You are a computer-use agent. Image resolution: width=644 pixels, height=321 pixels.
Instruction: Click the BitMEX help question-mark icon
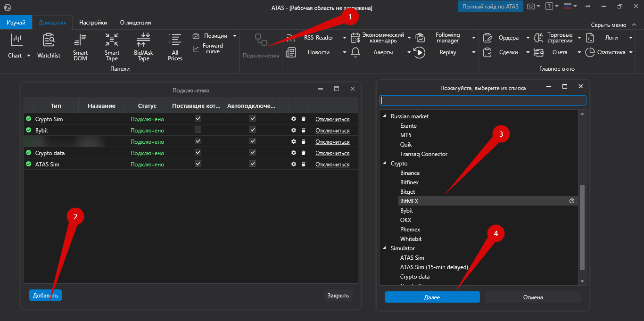coord(572,201)
